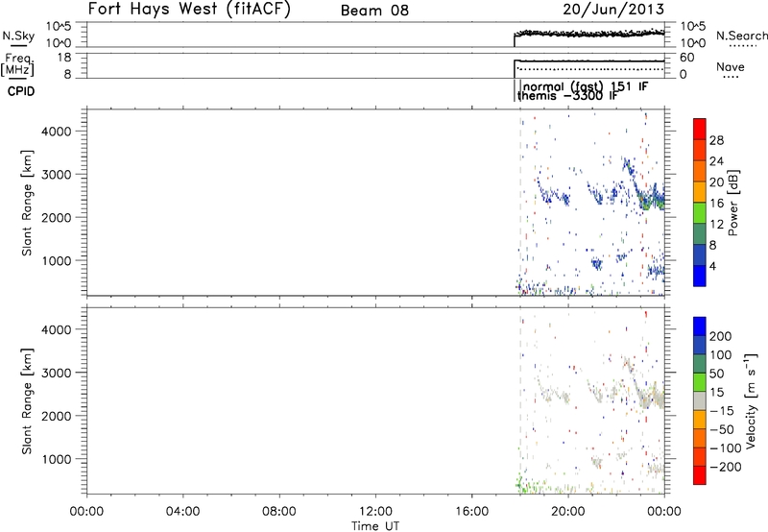This screenshot has height=532, width=768.
Task: Click the '12:00' time tick label
Action: point(375,512)
